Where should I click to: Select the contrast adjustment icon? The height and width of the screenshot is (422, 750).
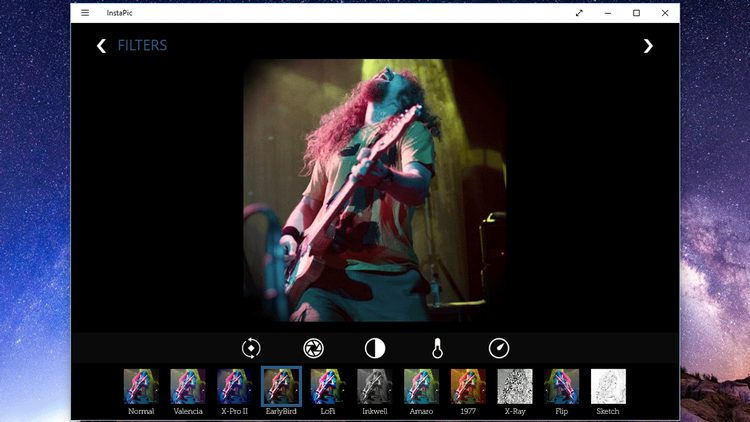(x=375, y=348)
